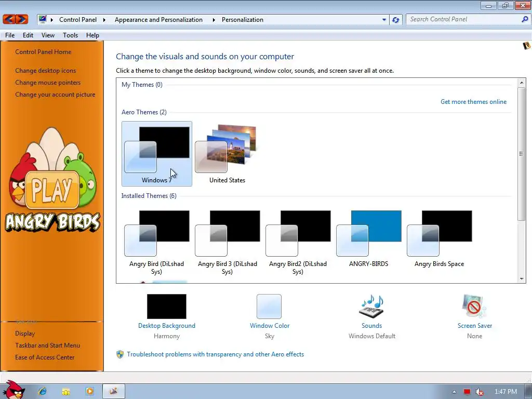Open the Help menu
Screen dimensions: 532x399
(x=92, y=35)
